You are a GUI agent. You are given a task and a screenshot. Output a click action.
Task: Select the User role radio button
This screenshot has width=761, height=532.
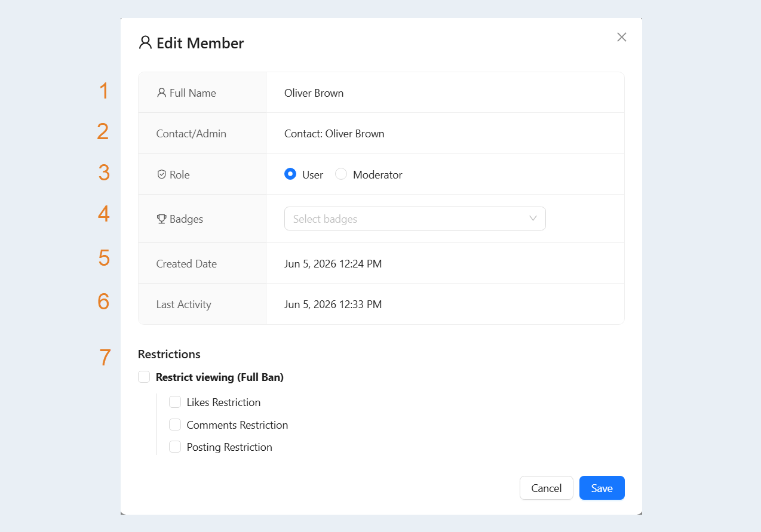point(290,174)
